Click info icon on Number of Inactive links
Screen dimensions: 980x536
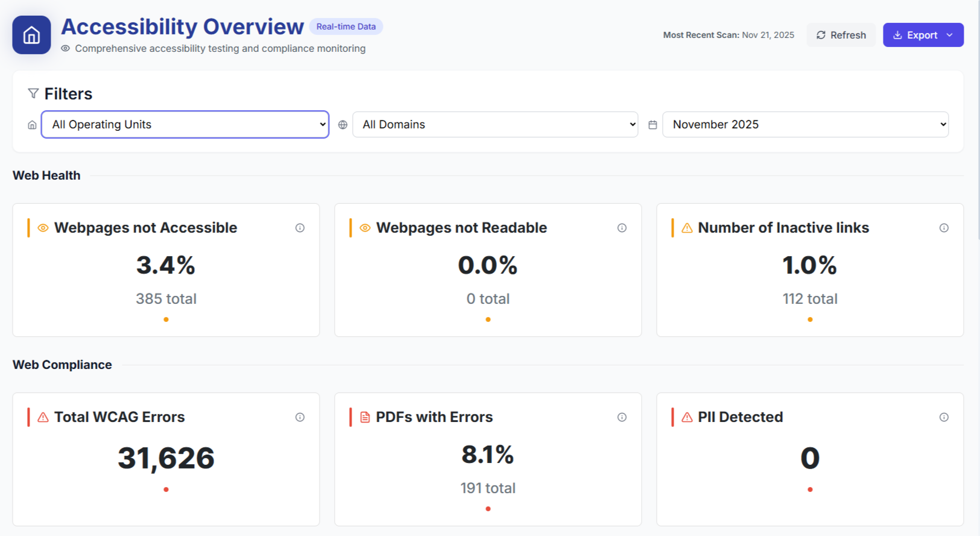tap(944, 228)
